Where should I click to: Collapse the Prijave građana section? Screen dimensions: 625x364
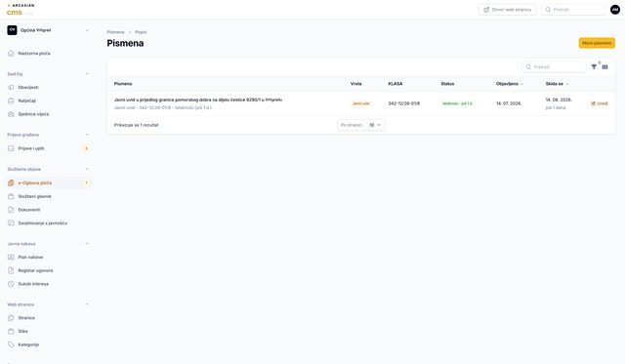pos(87,135)
